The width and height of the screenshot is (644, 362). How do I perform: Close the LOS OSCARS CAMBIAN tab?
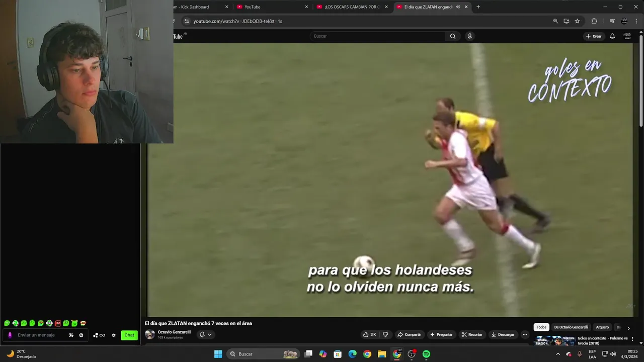click(386, 7)
